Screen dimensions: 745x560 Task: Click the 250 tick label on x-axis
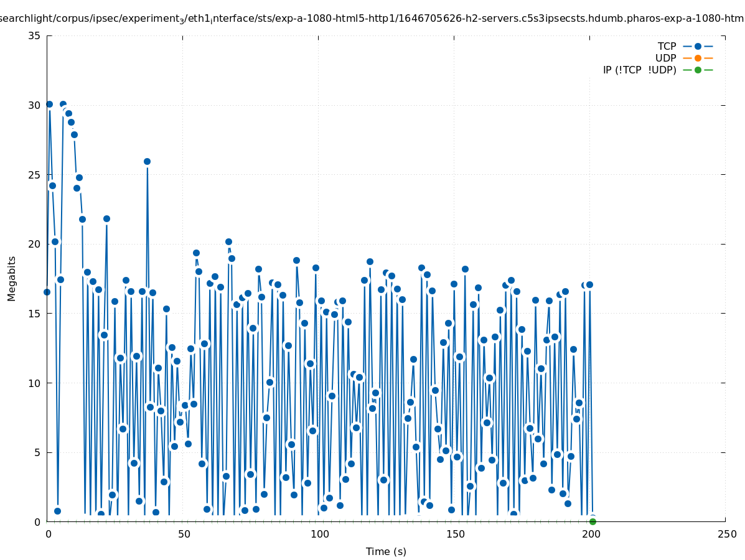tap(726, 534)
